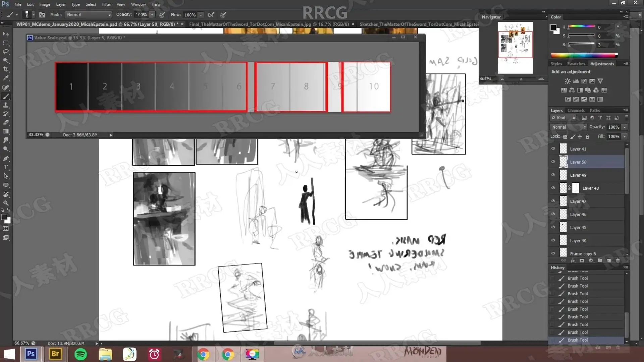
Task: Select the Hand tool
Action: pos(6,194)
